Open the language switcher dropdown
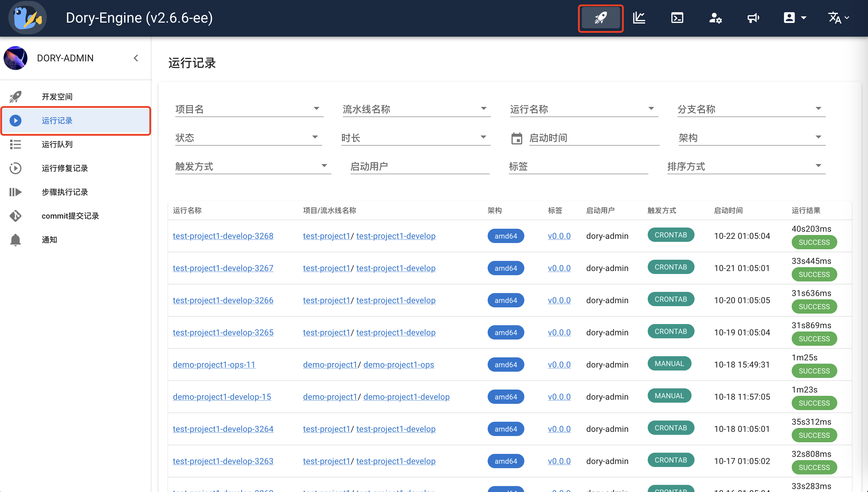The width and height of the screenshot is (868, 492). [x=838, y=18]
